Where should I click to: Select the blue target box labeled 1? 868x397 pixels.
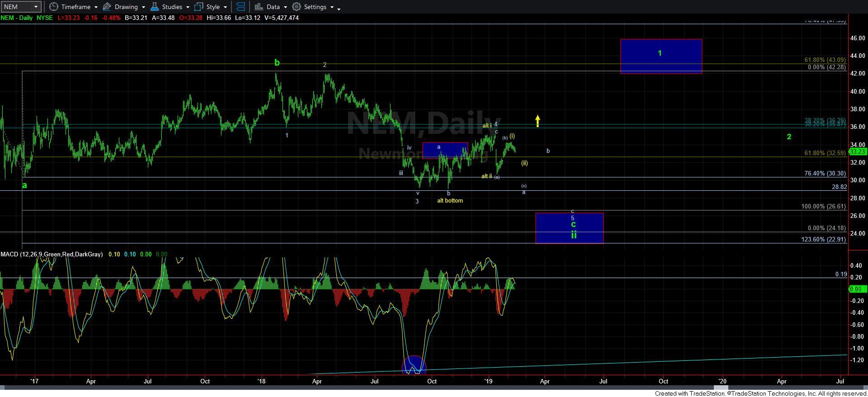pyautogui.click(x=661, y=57)
